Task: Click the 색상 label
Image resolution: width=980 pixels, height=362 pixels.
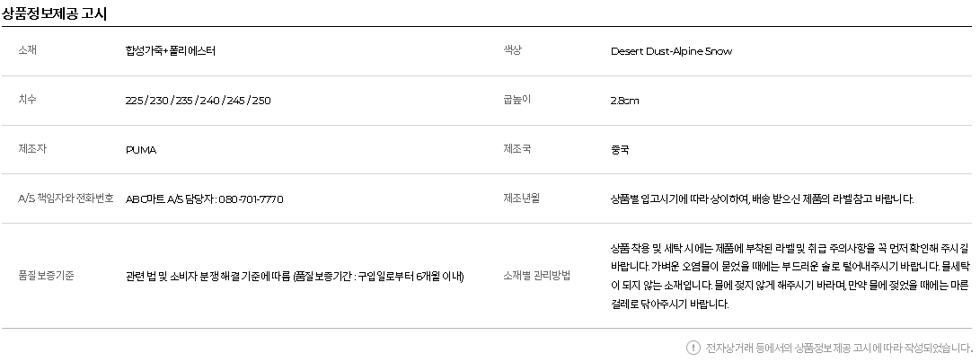Action: point(513,50)
